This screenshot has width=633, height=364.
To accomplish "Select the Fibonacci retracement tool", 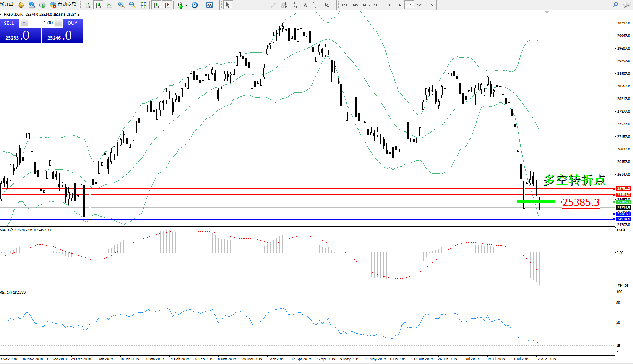I will tap(294, 5).
